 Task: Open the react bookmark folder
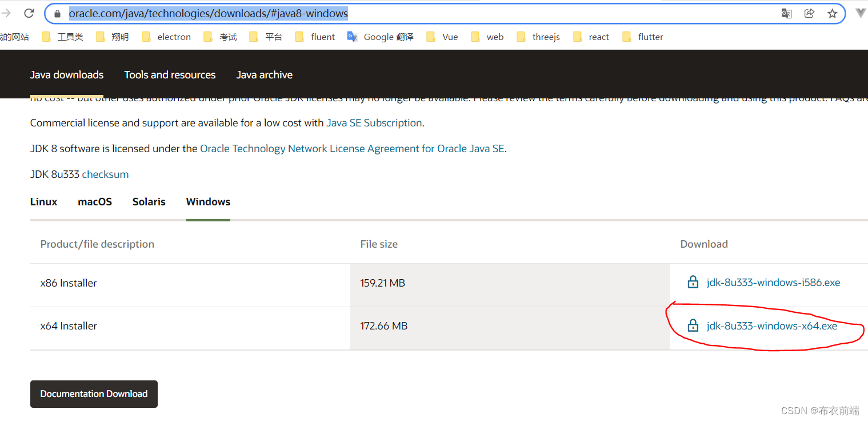591,37
